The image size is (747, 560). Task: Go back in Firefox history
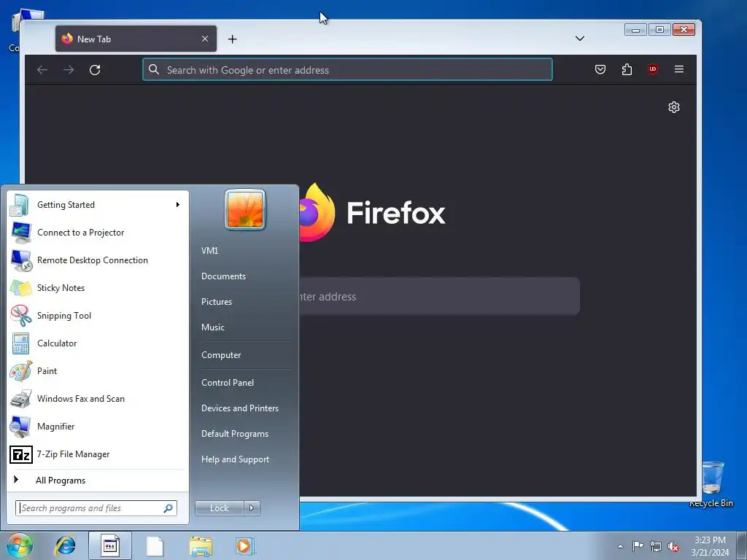pyautogui.click(x=42, y=70)
